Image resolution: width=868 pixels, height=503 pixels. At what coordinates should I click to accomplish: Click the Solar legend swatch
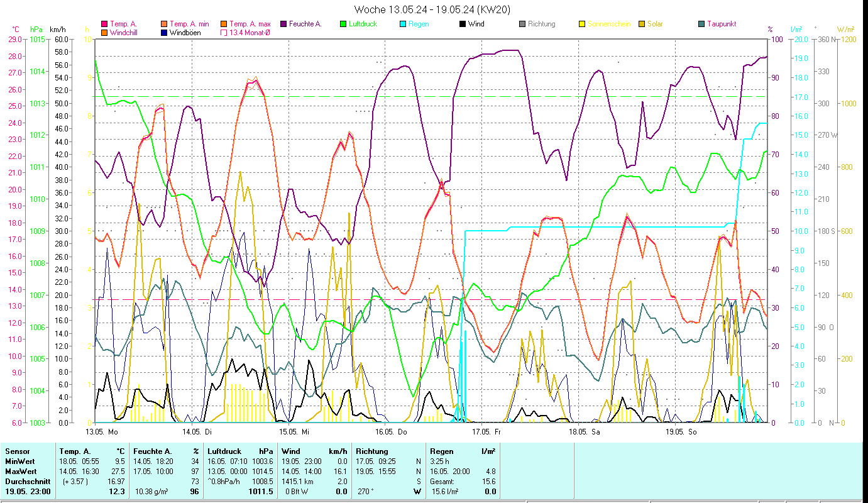pos(642,24)
